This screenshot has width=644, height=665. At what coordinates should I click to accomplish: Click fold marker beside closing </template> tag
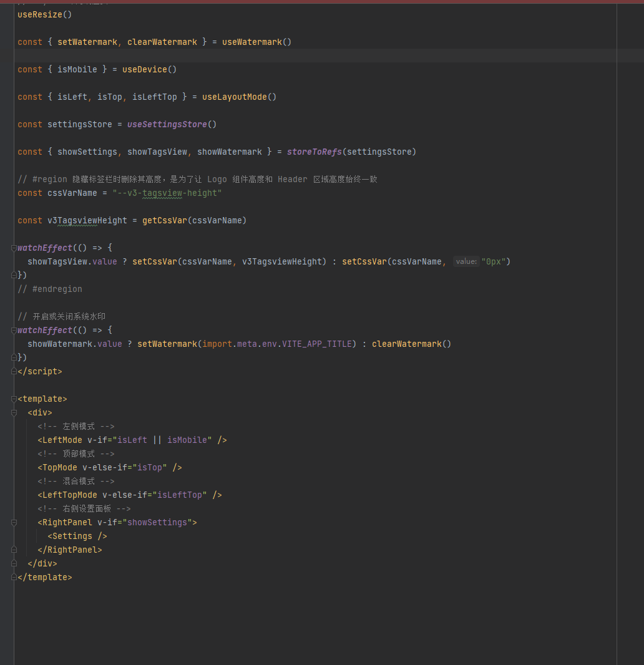click(x=14, y=578)
